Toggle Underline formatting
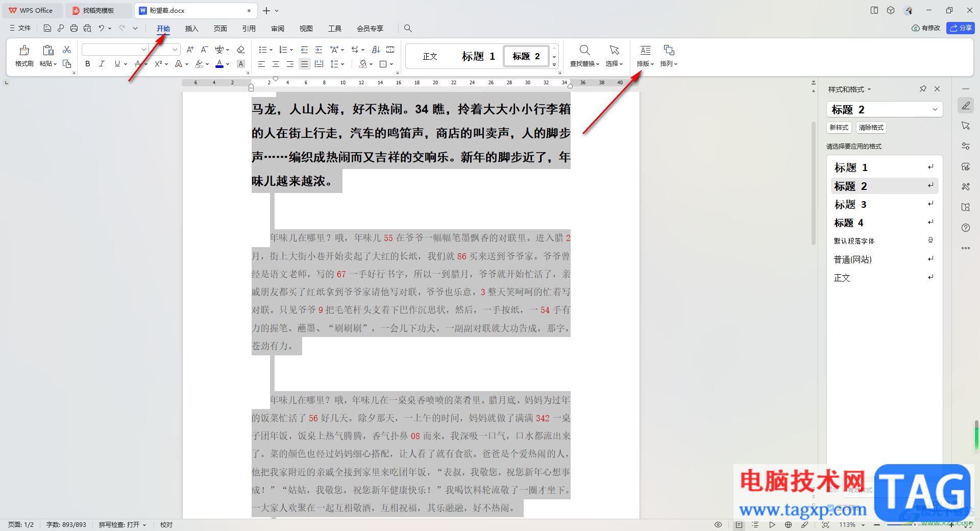The image size is (980, 531). 117,64
